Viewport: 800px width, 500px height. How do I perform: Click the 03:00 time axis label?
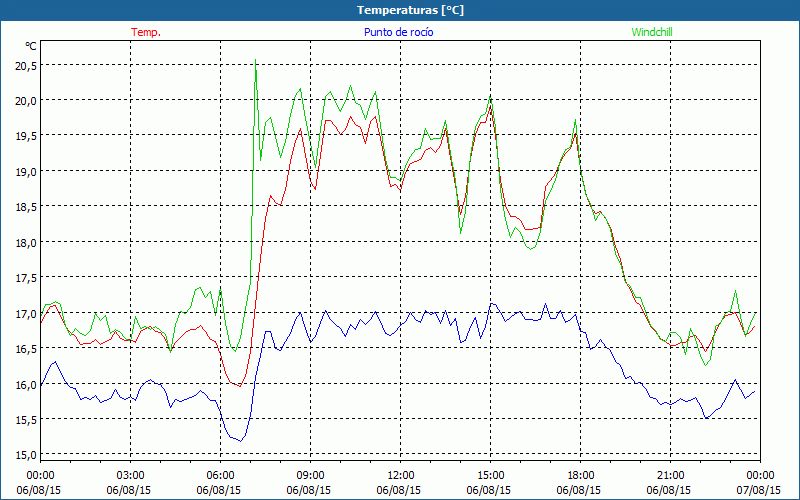(131, 476)
